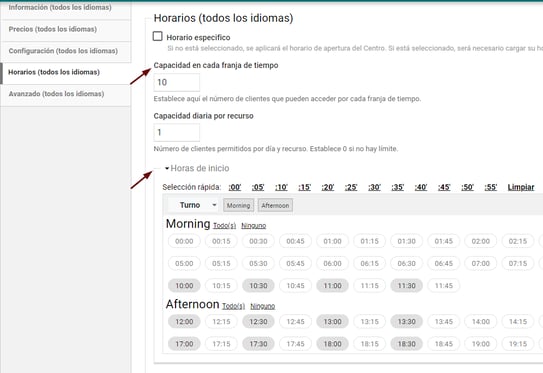Deselect the 10:30 time slot
The height and width of the screenshot is (373, 543).
pos(258,286)
